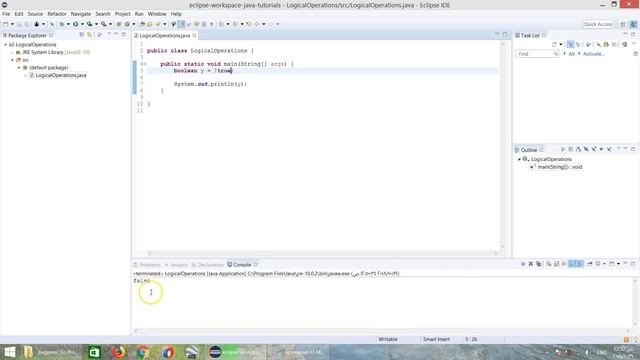Click the New Java Class toolbar icon
Image resolution: width=640 pixels, height=360 pixels.
pyautogui.click(x=127, y=24)
